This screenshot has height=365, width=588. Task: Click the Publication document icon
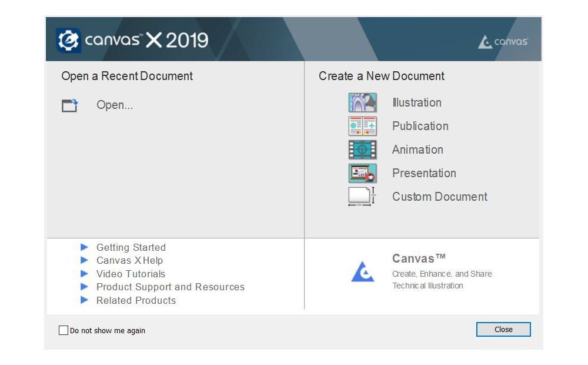click(362, 126)
